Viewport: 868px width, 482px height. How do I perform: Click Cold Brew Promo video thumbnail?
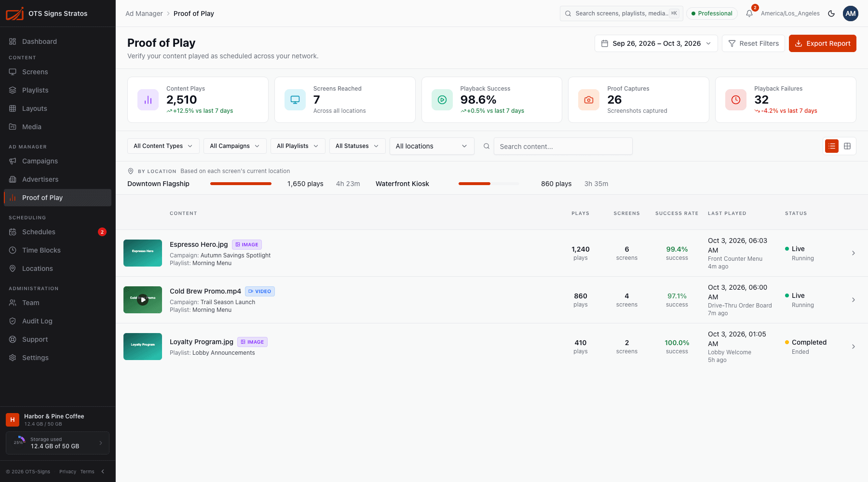coord(143,300)
